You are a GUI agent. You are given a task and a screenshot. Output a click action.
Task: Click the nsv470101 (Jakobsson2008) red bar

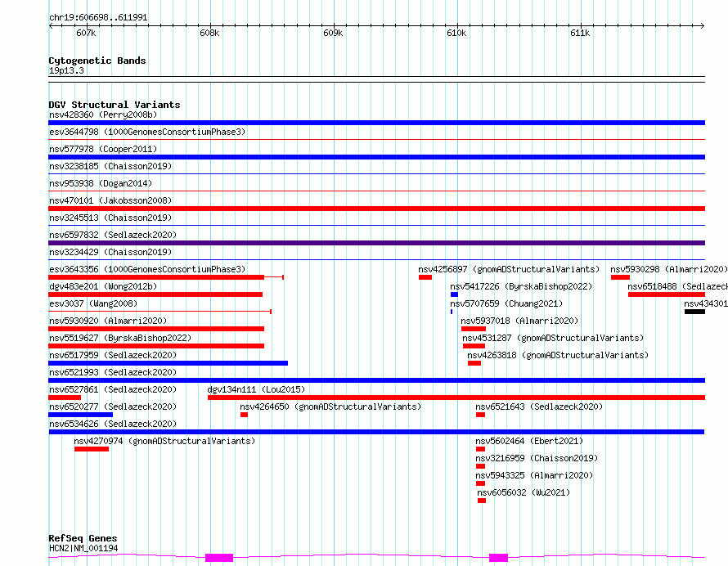click(376, 209)
